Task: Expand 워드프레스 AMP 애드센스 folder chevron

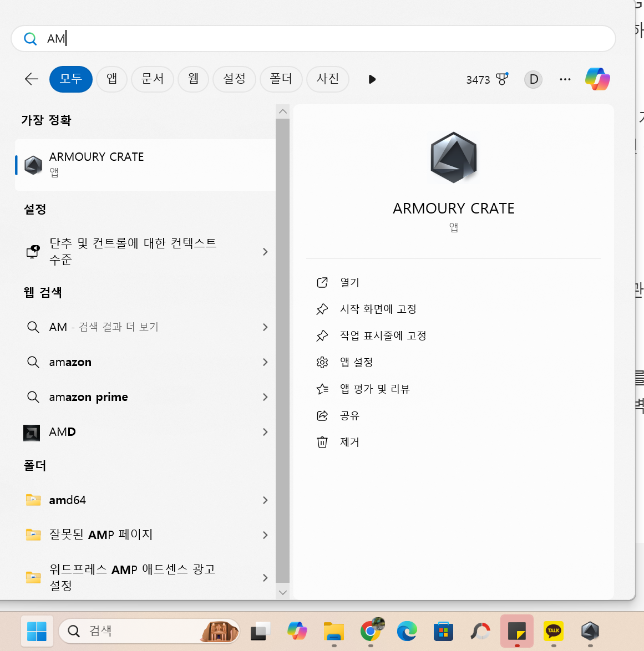Action: tap(265, 577)
